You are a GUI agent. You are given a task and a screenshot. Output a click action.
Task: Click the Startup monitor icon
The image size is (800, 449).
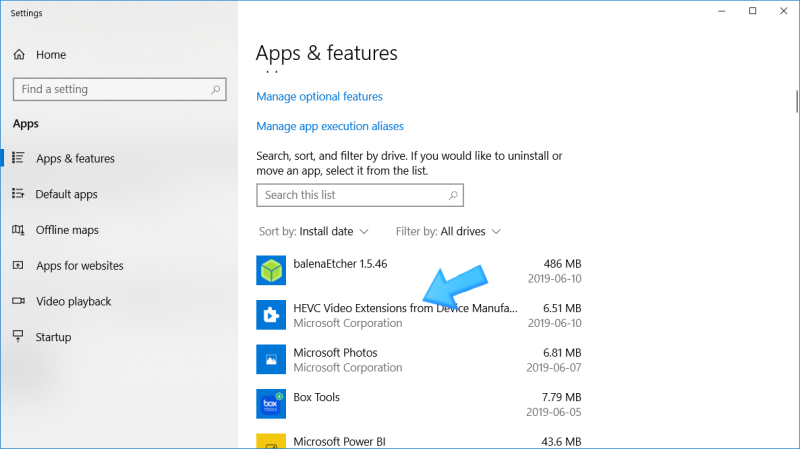pos(18,336)
